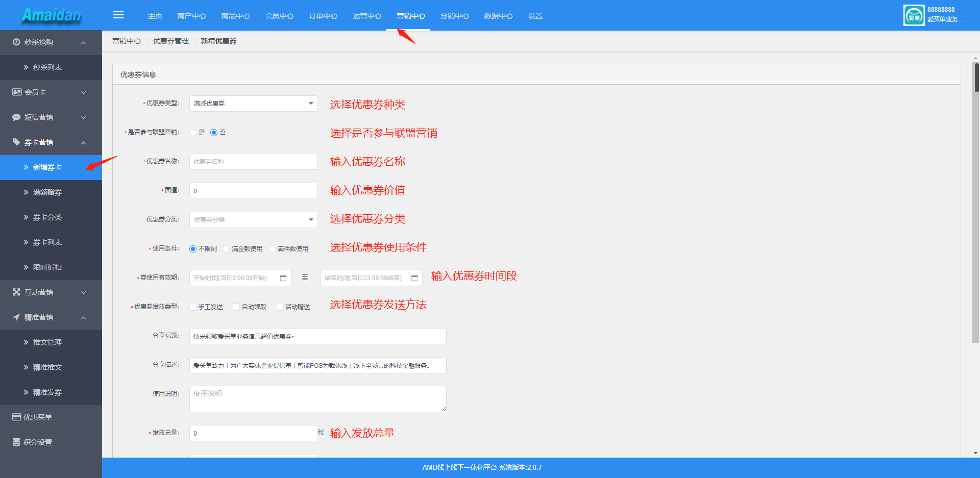Open the 商户中心 top menu
Image resolution: width=980 pixels, height=478 pixels.
192,16
